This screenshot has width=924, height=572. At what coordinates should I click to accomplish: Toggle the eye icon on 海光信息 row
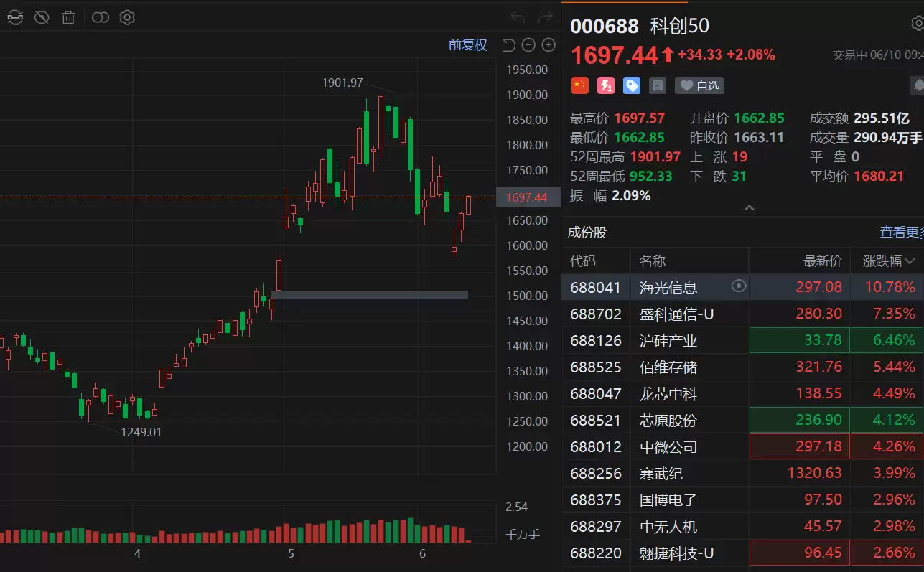pos(738,286)
